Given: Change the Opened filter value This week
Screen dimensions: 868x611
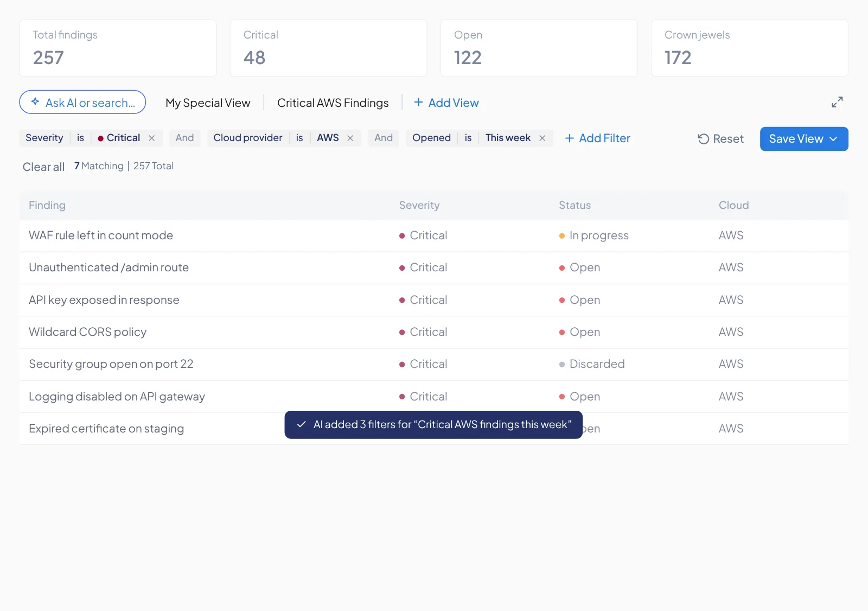Looking at the screenshot, I should (508, 138).
